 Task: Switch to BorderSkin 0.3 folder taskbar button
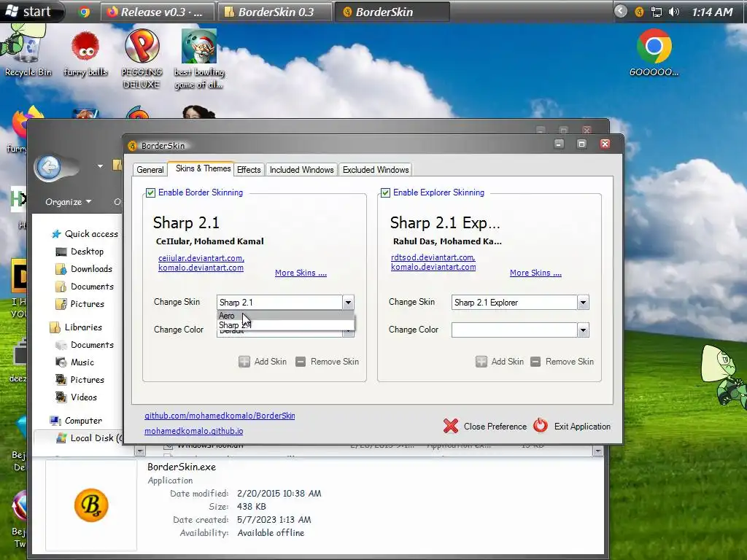coord(274,12)
